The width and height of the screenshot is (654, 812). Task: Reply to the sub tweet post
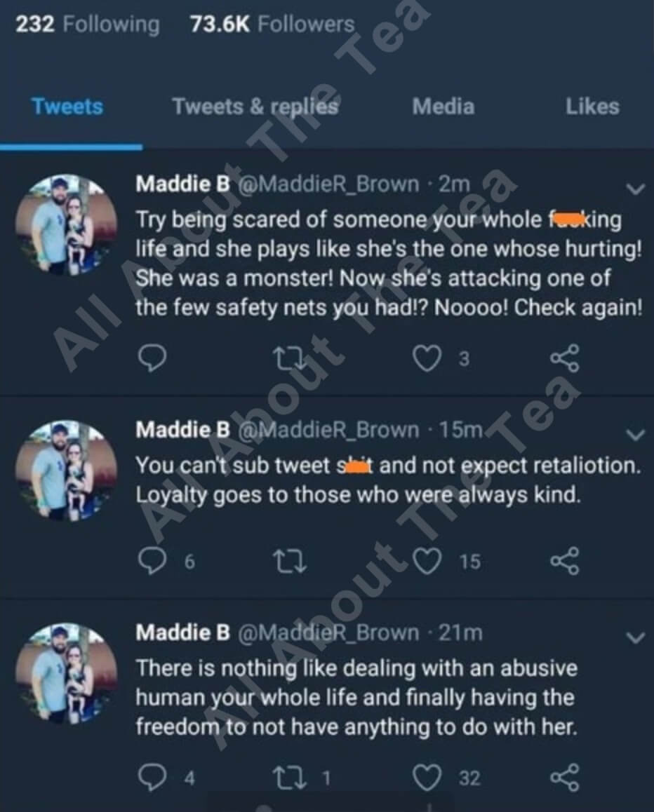[152, 561]
